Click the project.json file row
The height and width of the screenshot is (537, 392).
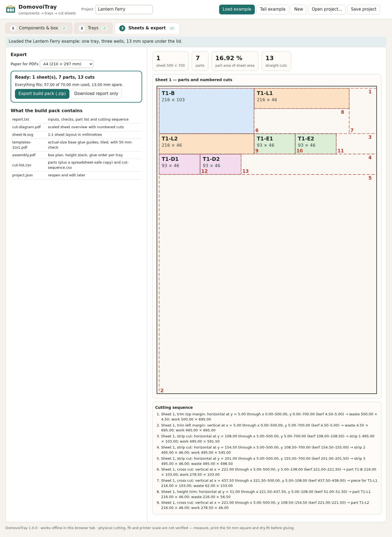tap(76, 175)
